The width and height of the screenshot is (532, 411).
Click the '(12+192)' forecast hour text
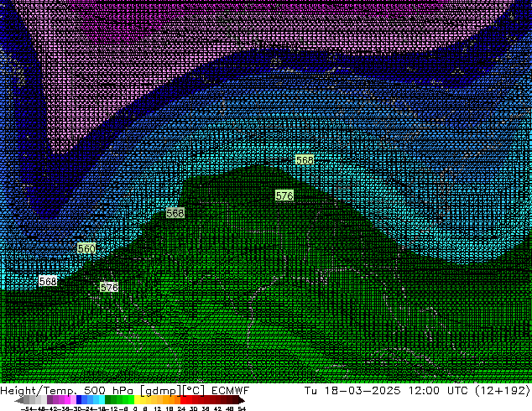(503, 390)
